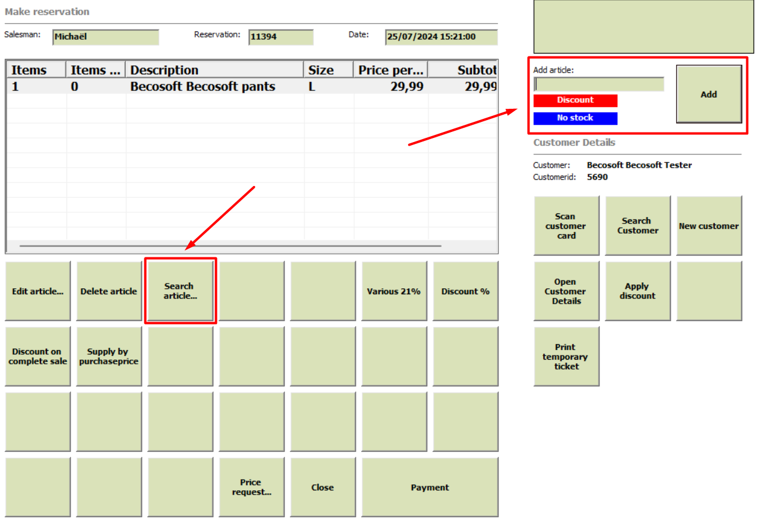This screenshot has height=532, width=757.
Task: Close the reservation screen via Close
Action: coord(323,487)
